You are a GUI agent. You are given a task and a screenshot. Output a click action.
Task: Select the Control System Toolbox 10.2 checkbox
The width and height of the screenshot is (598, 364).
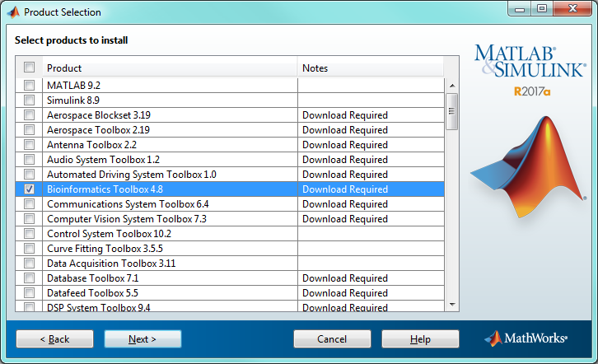[29, 234]
